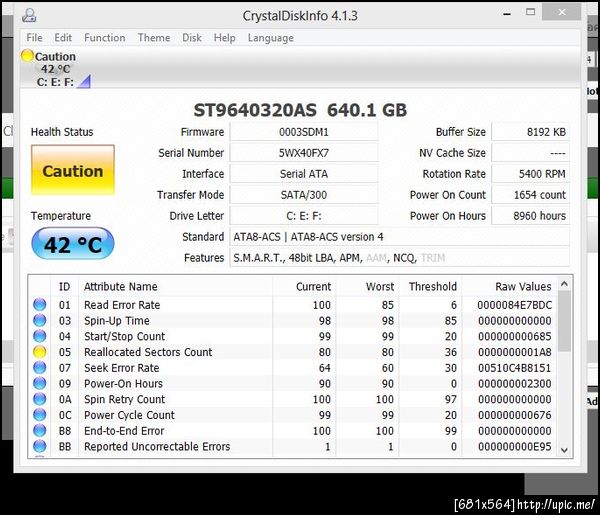
Task: Click raw value 0000084E7BDC
Action: pyautogui.click(x=515, y=305)
